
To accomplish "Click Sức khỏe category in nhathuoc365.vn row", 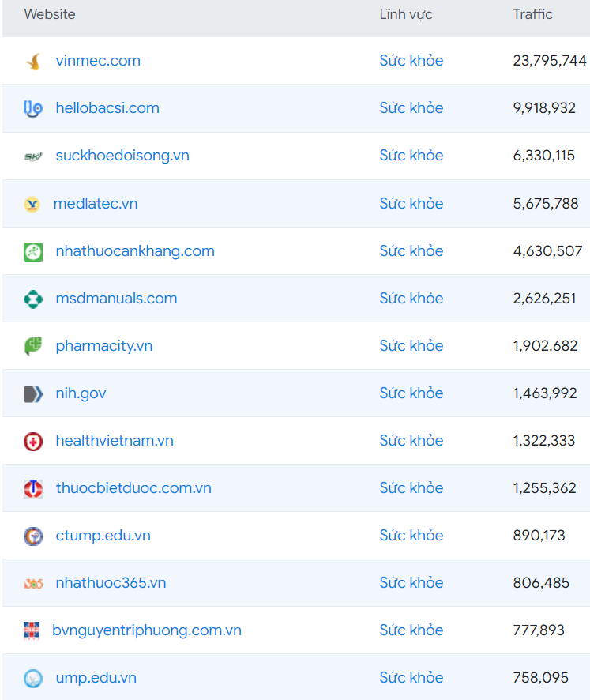I will (411, 582).
